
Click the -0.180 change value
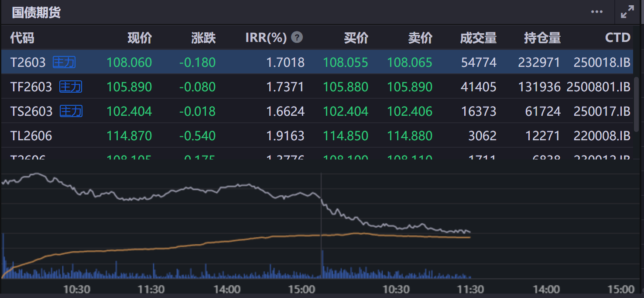point(197,62)
